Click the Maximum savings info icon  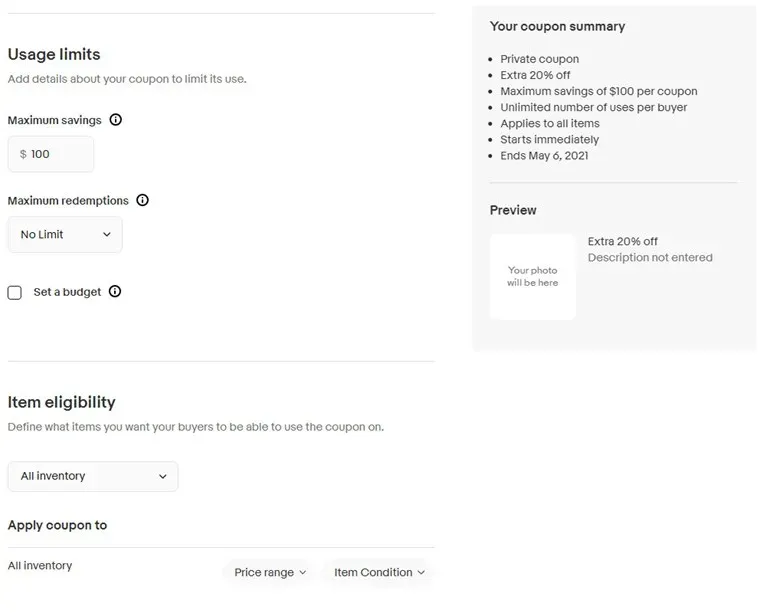click(x=116, y=120)
